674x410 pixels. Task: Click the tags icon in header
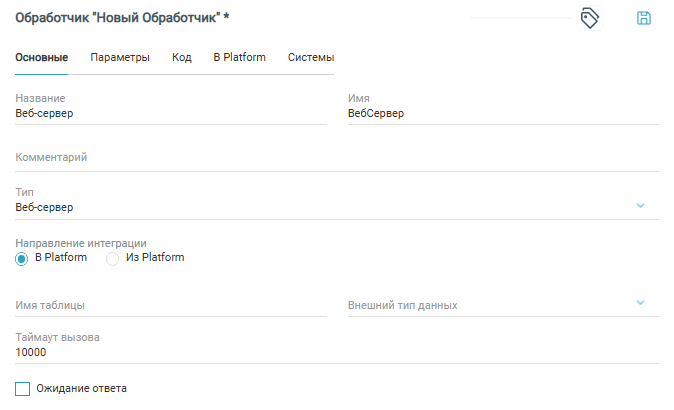tap(590, 18)
